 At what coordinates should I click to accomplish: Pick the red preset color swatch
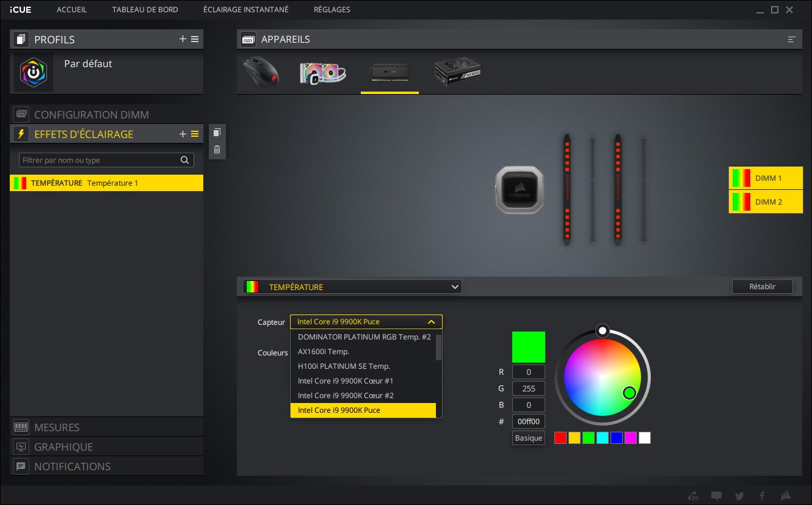(x=560, y=438)
